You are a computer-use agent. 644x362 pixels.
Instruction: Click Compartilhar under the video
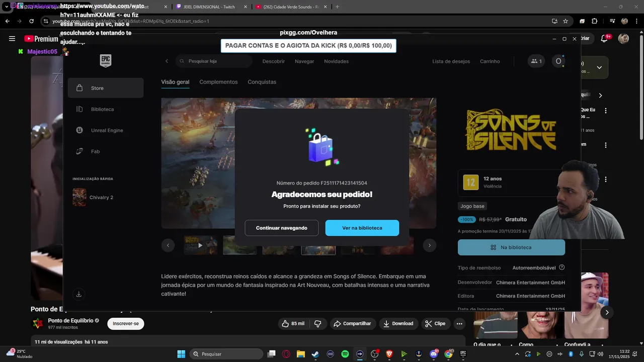tap(352, 323)
